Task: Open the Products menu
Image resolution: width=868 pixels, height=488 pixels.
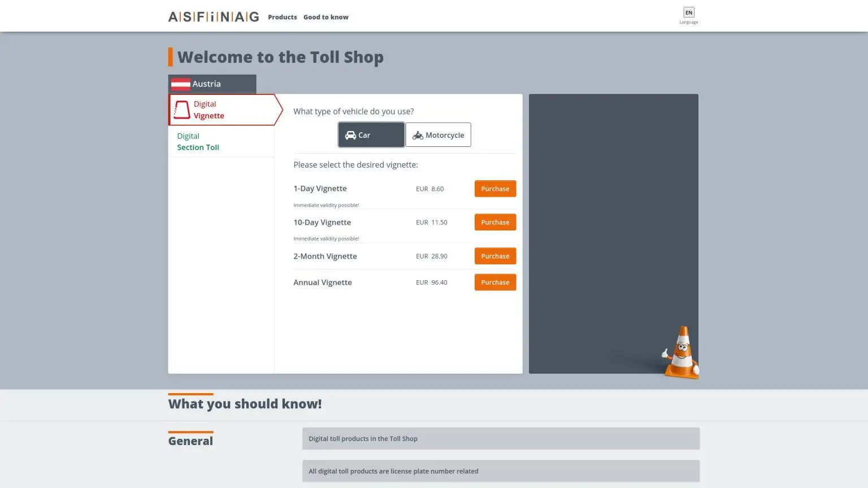Action: pyautogui.click(x=282, y=18)
